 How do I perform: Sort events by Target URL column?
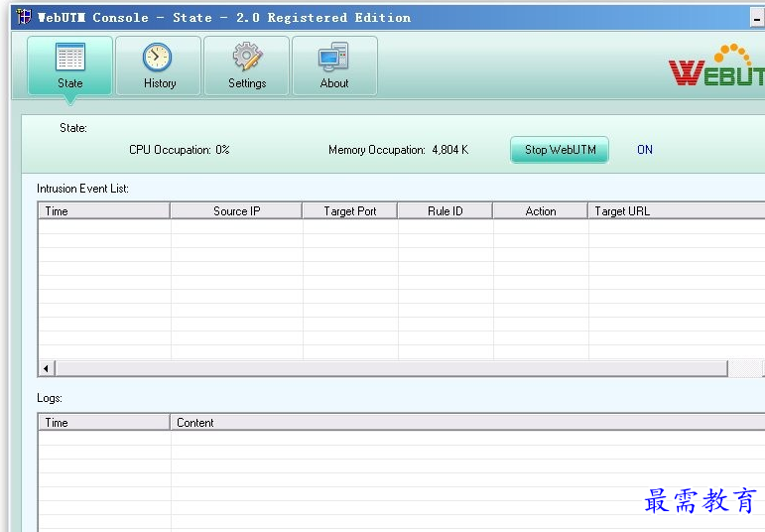click(677, 210)
